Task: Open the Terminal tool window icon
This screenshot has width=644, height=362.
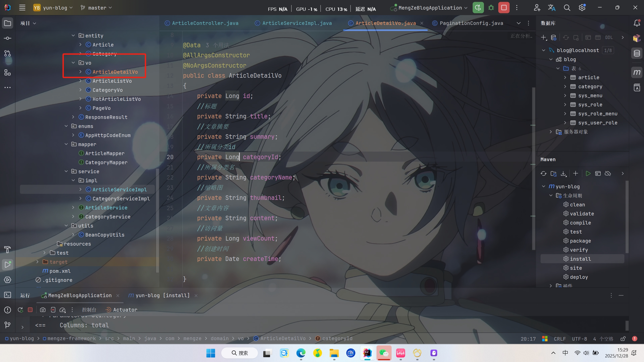Action: pyautogui.click(x=8, y=295)
